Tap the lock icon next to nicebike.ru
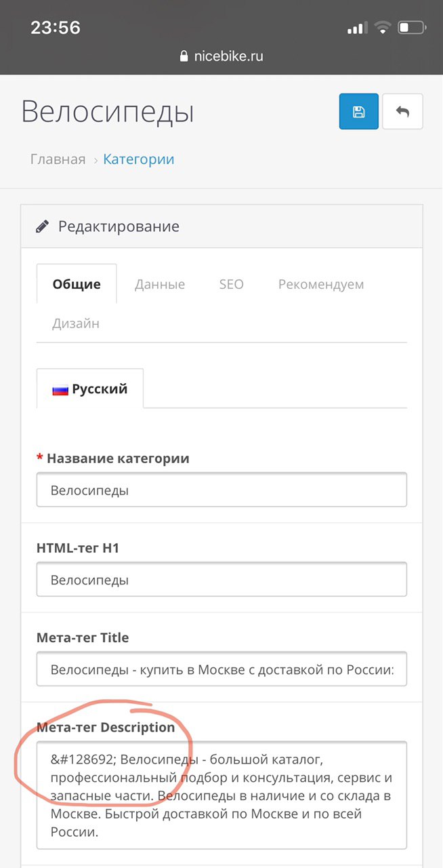The image size is (443, 868). coord(184,57)
